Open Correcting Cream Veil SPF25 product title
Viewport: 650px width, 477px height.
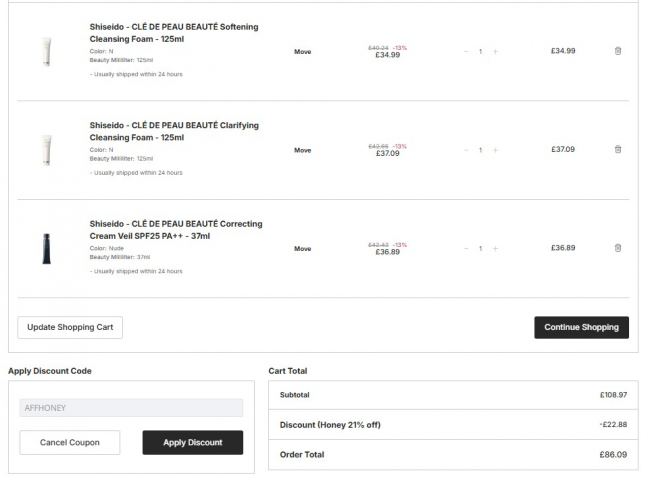tap(176, 229)
